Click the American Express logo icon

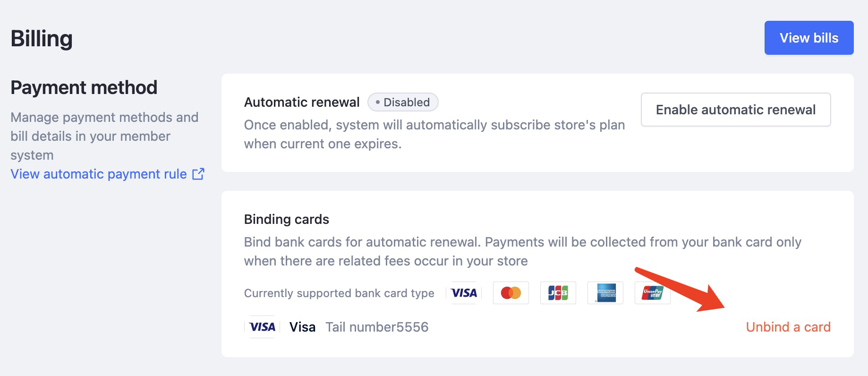pos(605,293)
